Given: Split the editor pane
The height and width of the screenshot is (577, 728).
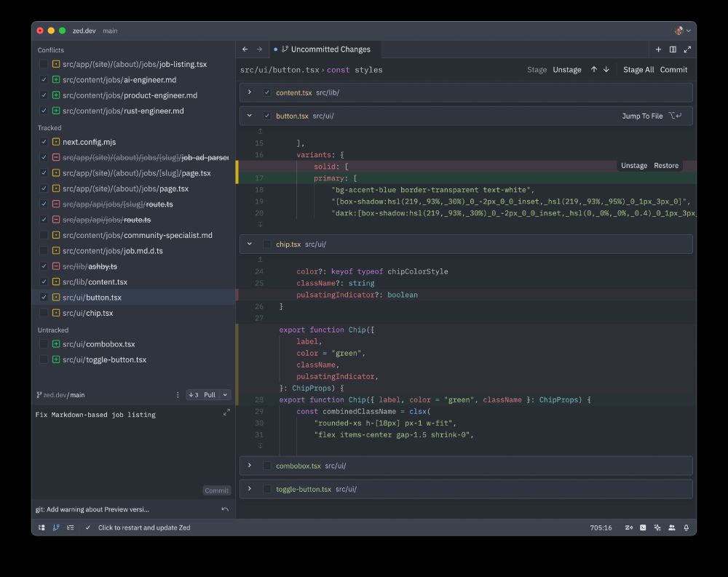Looking at the screenshot, I should pyautogui.click(x=673, y=49).
